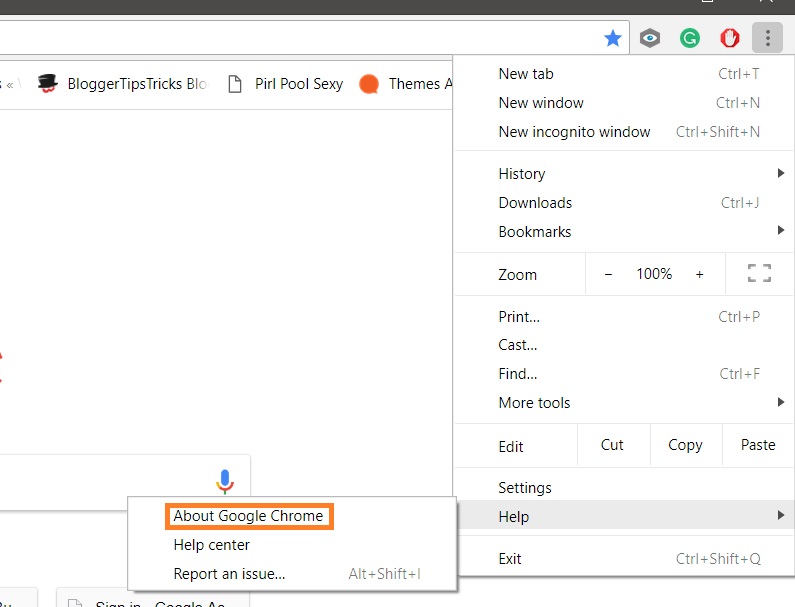Select New tab from the menu

(624, 74)
